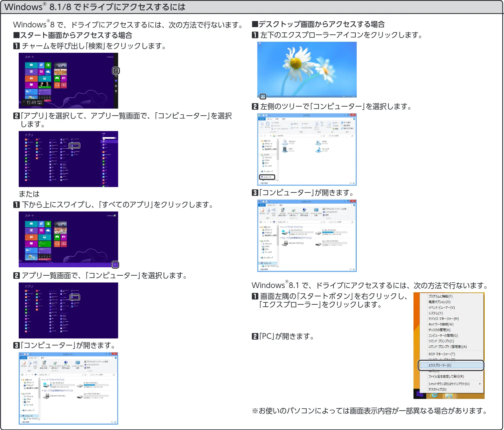Viewport: 504px width, 430px height.
Task: Select ディスクの管理(K) menu entry
Action: 440,330
